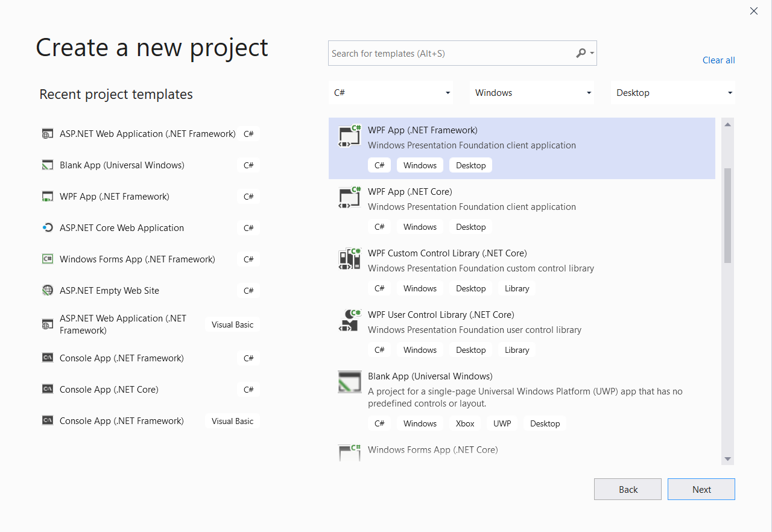Open the Windows platform filter dropdown

(532, 93)
